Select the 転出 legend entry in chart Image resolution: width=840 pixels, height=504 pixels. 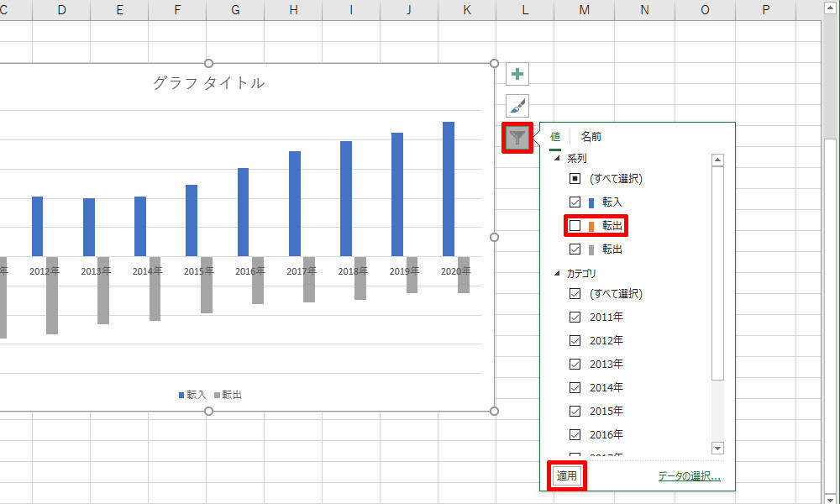pyautogui.click(x=228, y=395)
